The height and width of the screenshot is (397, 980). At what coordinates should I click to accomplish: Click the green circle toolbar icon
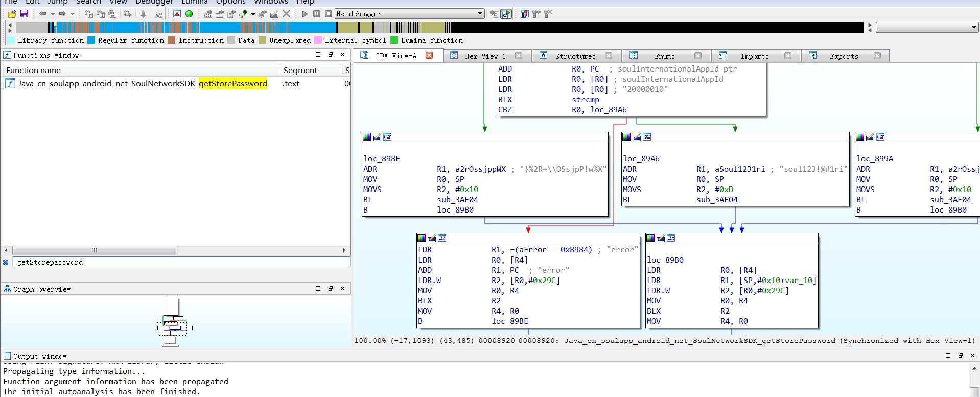tap(189, 14)
